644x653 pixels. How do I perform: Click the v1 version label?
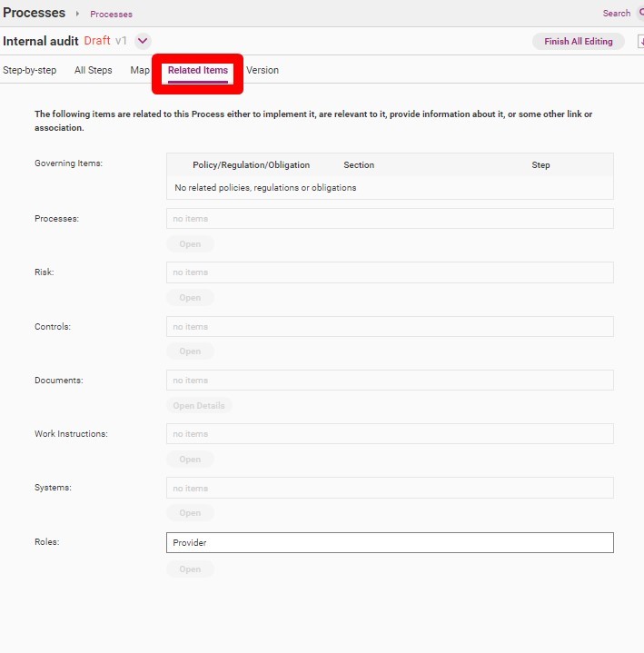(x=121, y=41)
